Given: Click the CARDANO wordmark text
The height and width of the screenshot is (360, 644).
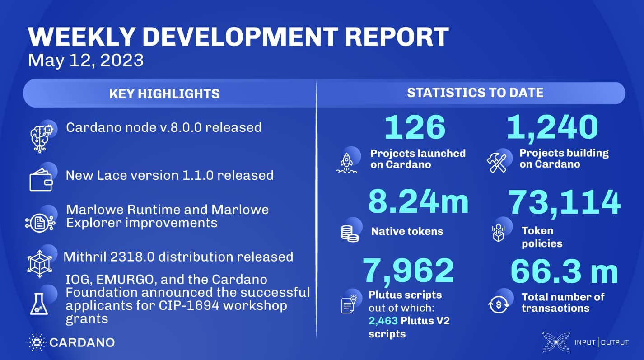Looking at the screenshot, I should coord(82,342).
